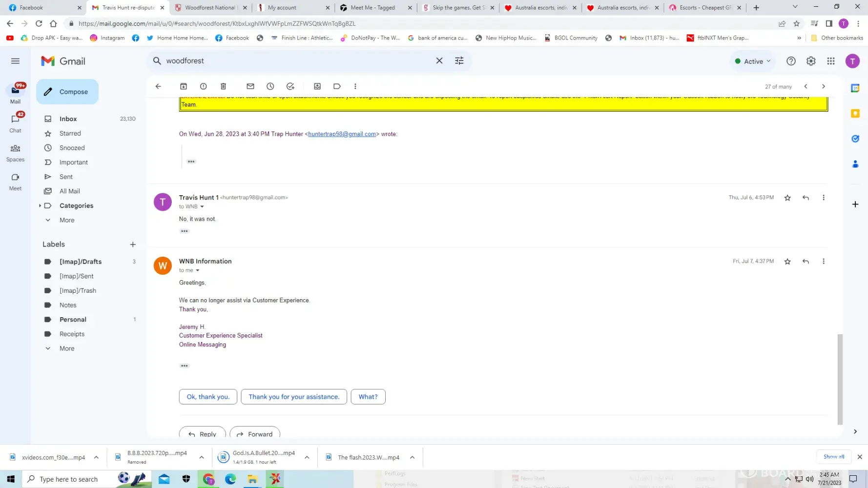
Task: Open the Active status dropdown
Action: click(x=753, y=61)
